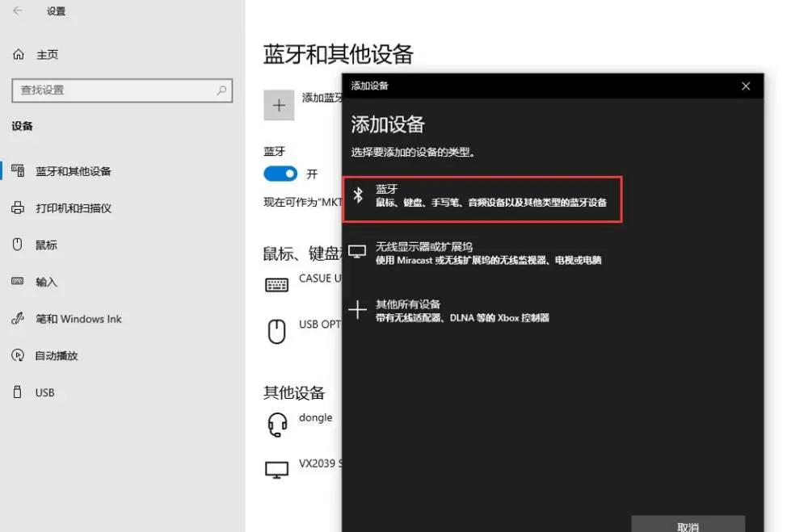Click the plus icon beside 其他所有设备
This screenshot has height=532, width=808.
[x=357, y=310]
